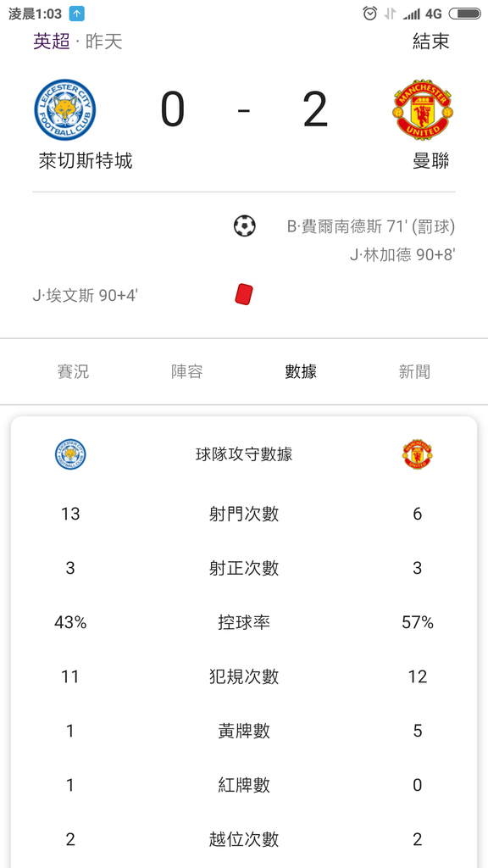Screen dimensions: 488x868
Task: Tap the large Leicester City crest
Action: (x=65, y=109)
